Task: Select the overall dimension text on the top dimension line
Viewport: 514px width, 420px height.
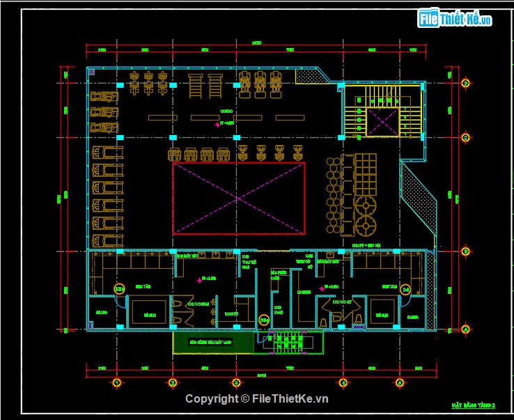Action: 256,43
